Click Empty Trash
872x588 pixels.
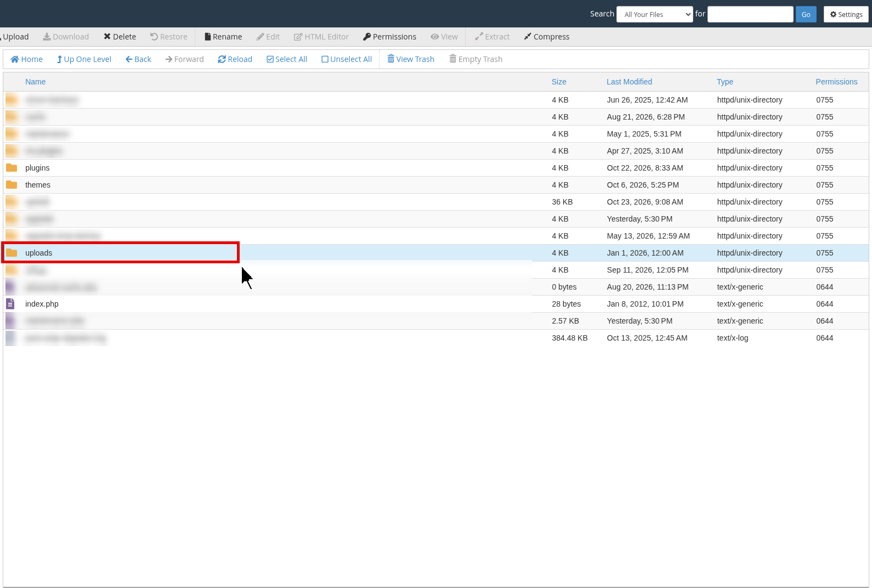476,59
